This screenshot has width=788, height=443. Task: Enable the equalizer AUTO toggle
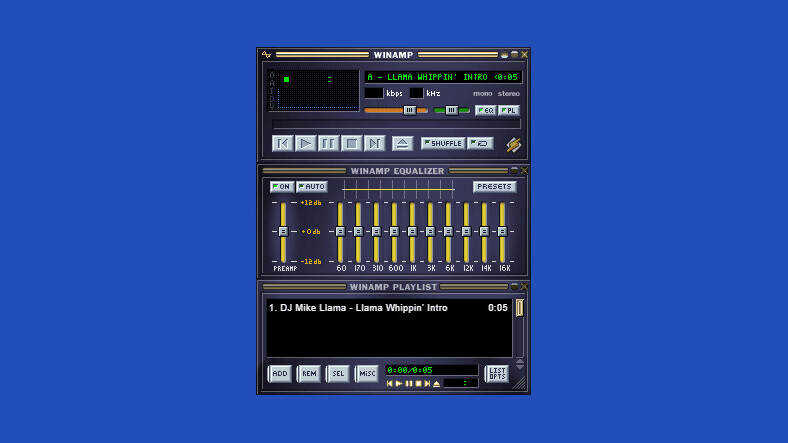coord(312,187)
